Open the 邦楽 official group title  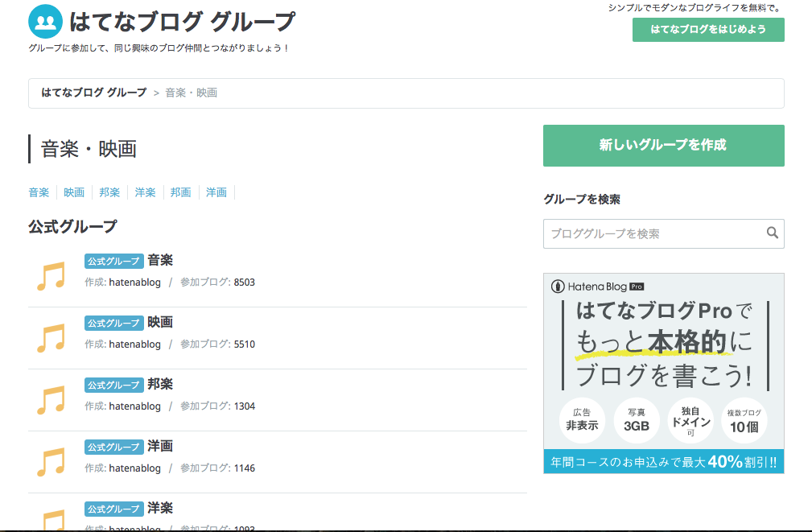pos(160,385)
